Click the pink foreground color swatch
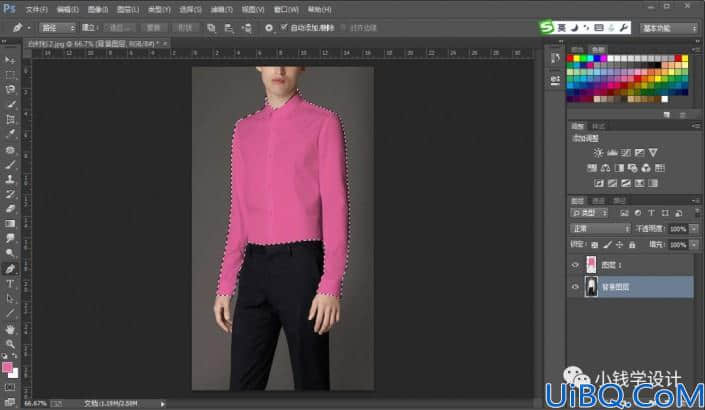705x410 pixels. (x=6, y=367)
